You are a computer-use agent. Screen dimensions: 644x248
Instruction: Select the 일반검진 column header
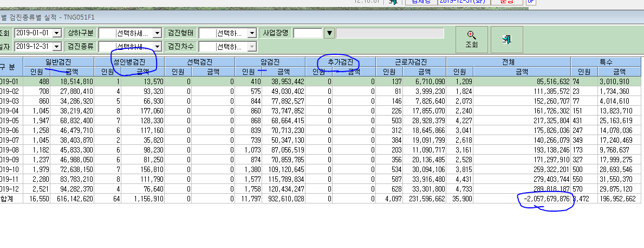(x=58, y=62)
